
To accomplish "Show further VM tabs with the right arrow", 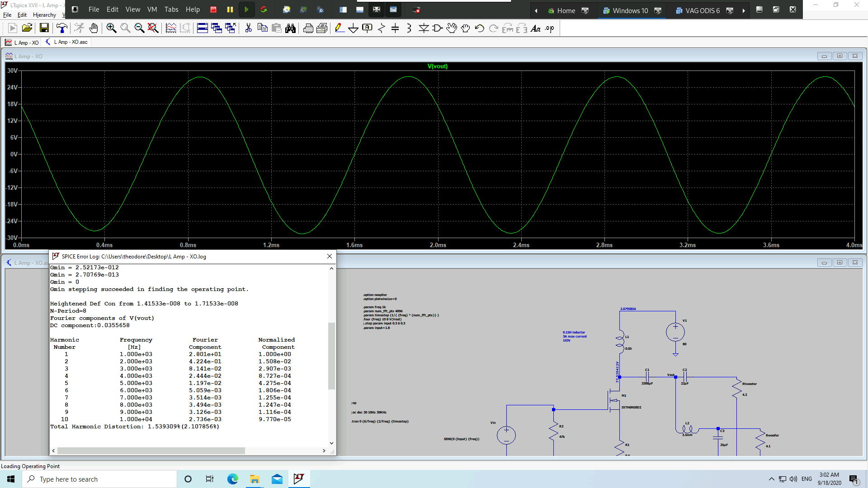I will 744,10.
